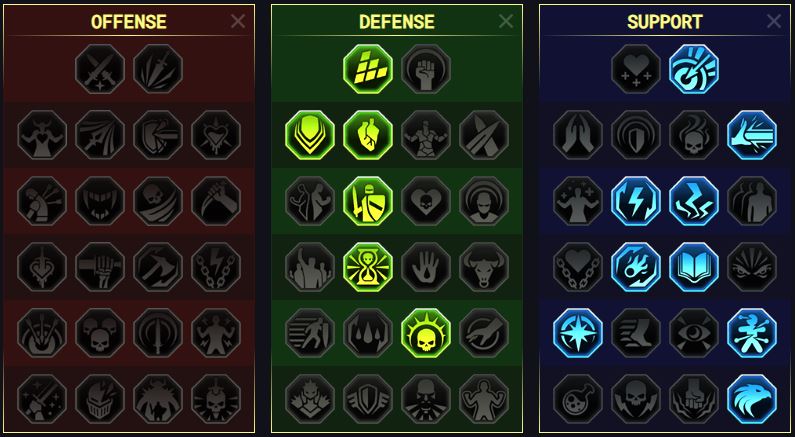Close the Support mastery panel
The width and height of the screenshot is (795, 437).
pyautogui.click(x=774, y=21)
